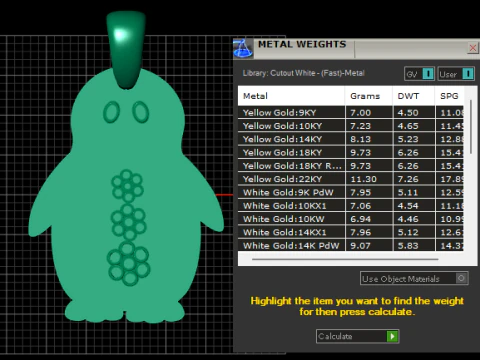The width and height of the screenshot is (480, 360).
Task: Click the 8.13 grams cell
Action: click(x=369, y=139)
